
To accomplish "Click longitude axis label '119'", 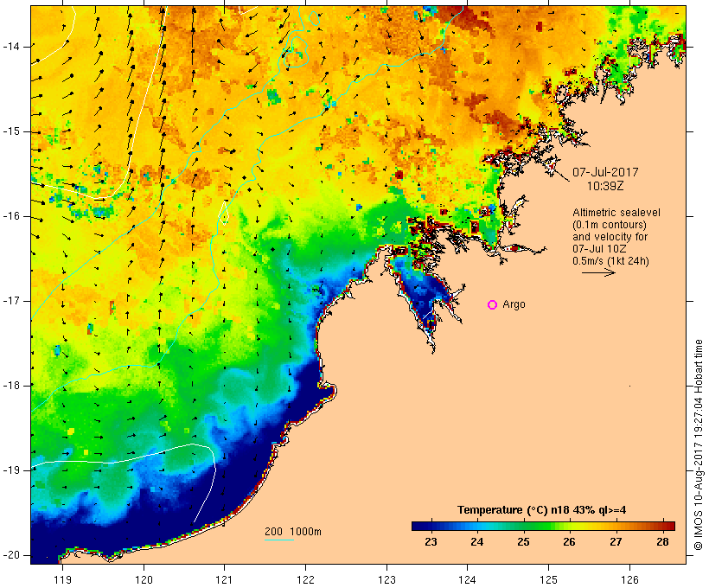I will coord(62,579).
